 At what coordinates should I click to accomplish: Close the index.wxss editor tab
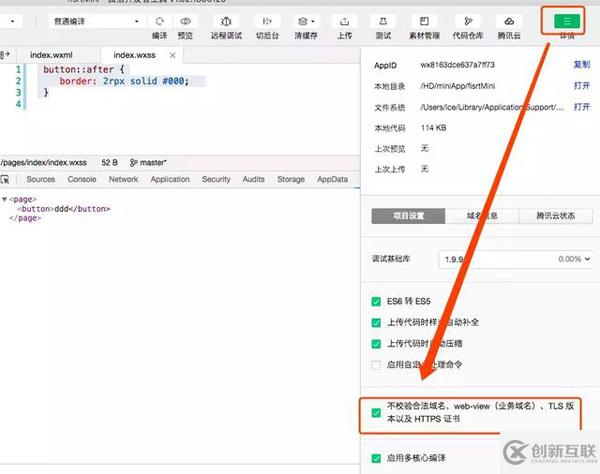coord(173,55)
